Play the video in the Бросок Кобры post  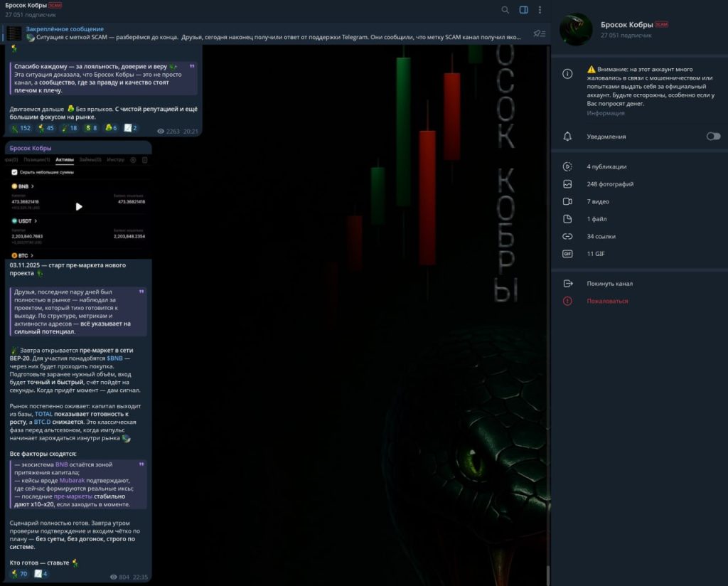click(x=79, y=206)
